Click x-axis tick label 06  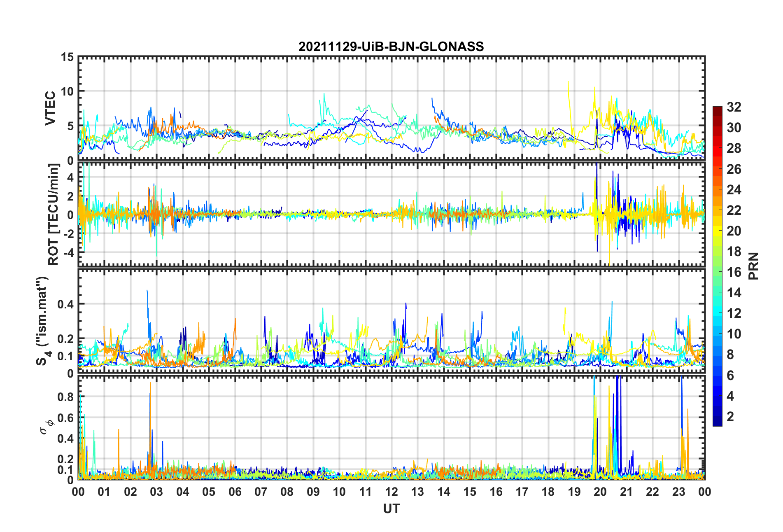point(235,492)
